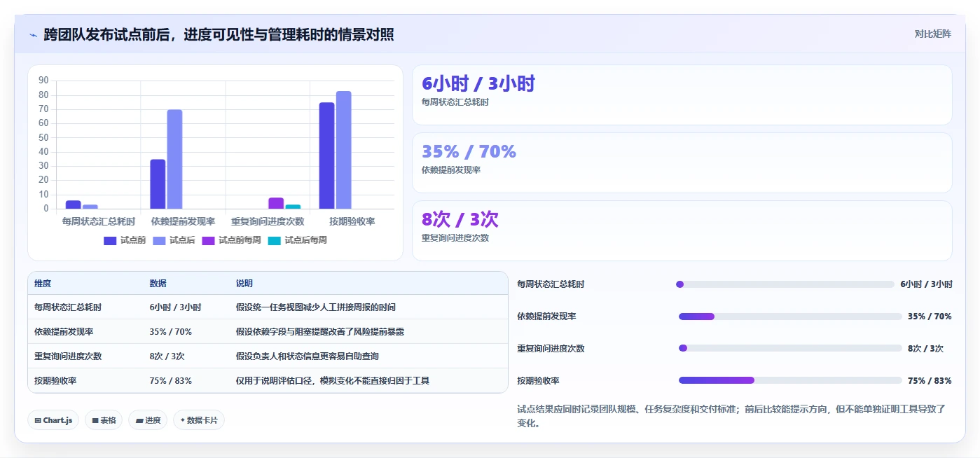The image size is (980, 458).
Task: Select the 6小时 / 3小时 stat card value
Action: click(x=478, y=83)
